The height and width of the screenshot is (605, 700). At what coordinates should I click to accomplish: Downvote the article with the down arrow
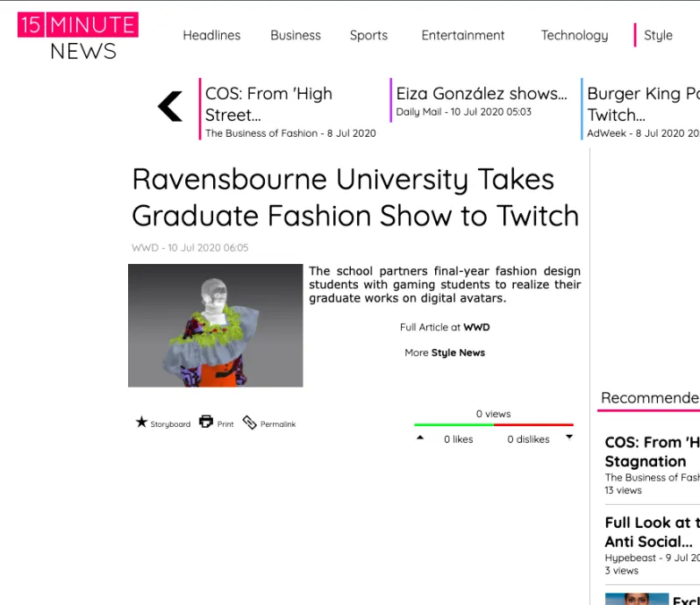coord(568,437)
